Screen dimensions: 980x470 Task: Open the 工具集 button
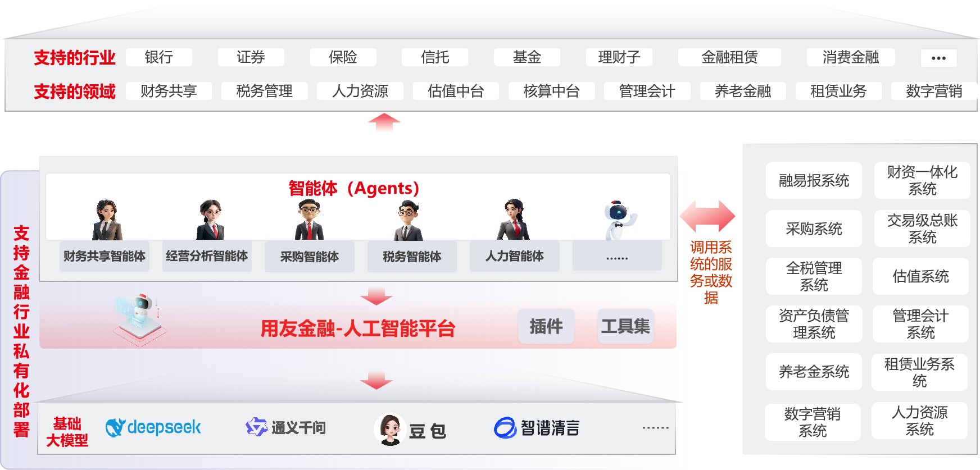coord(625,326)
